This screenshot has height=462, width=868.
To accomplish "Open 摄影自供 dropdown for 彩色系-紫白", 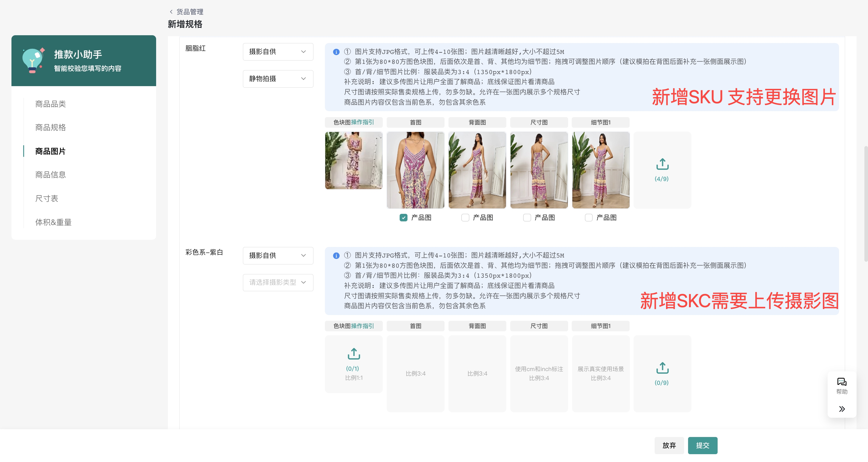I will pos(278,256).
